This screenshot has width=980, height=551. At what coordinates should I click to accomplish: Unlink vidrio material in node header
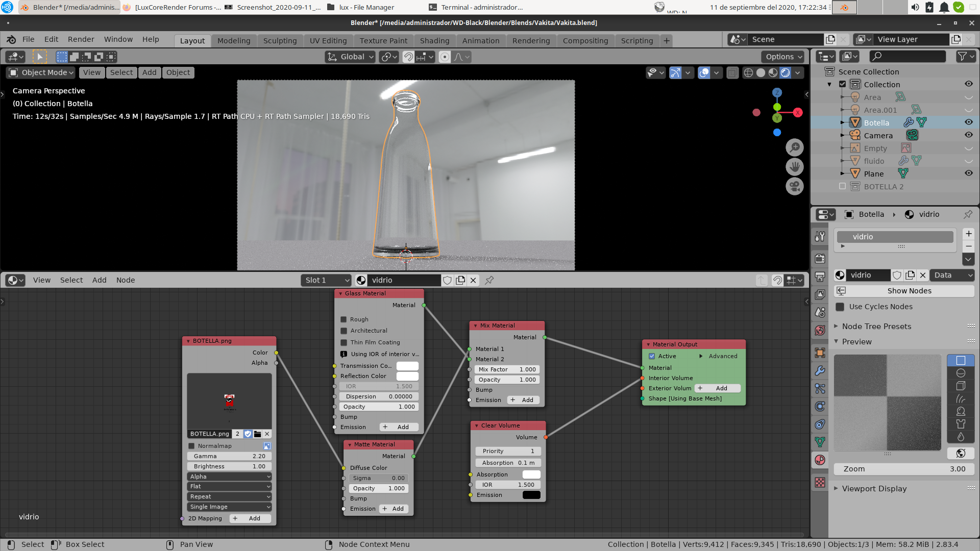(x=473, y=280)
